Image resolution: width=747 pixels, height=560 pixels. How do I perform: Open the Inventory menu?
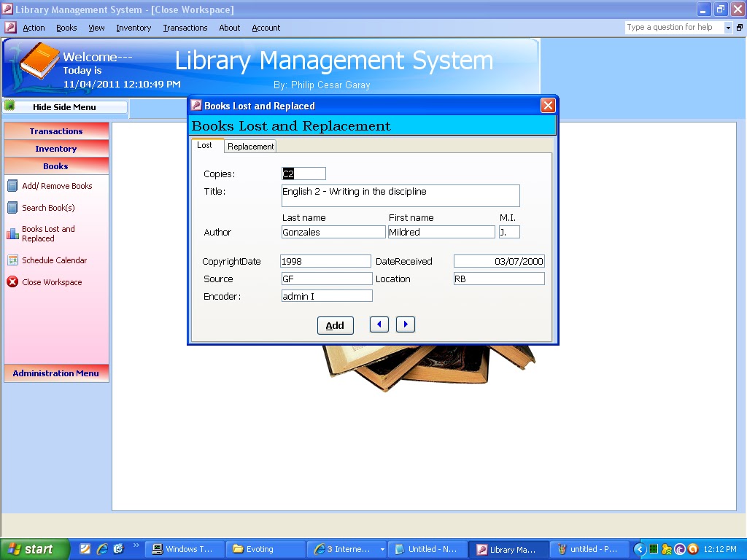click(x=133, y=28)
